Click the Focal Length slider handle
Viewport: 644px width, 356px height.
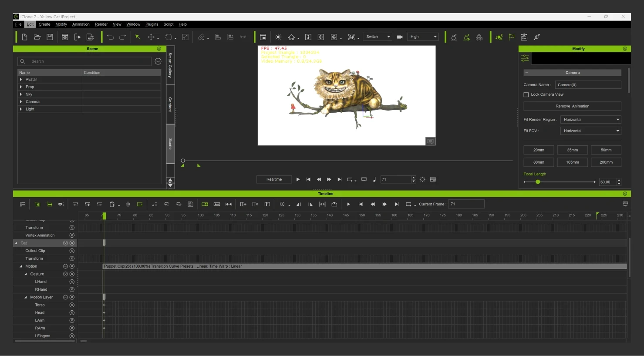click(x=538, y=182)
